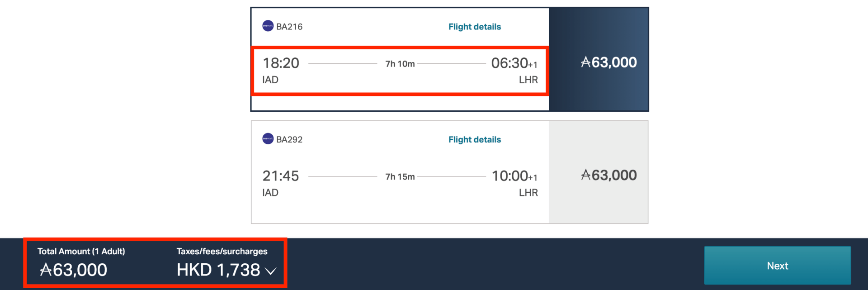Click the oneworld alliance logo beside BA216
868x290 pixels.
pyautogui.click(x=267, y=26)
